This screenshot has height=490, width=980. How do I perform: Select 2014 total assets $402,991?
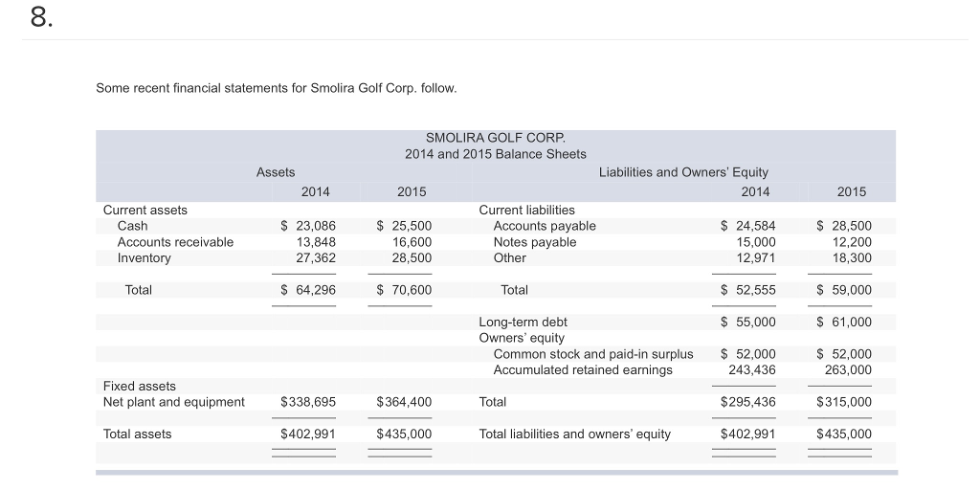click(x=308, y=434)
